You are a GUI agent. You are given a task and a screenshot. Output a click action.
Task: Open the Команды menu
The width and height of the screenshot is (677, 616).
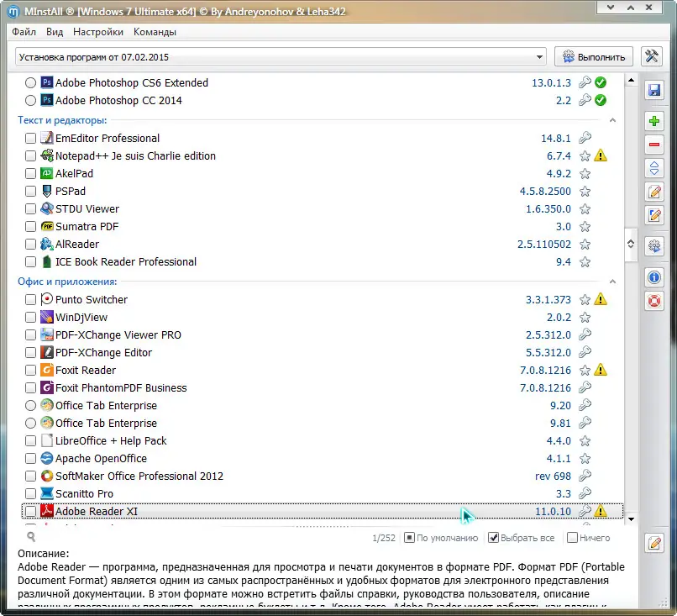(x=155, y=32)
